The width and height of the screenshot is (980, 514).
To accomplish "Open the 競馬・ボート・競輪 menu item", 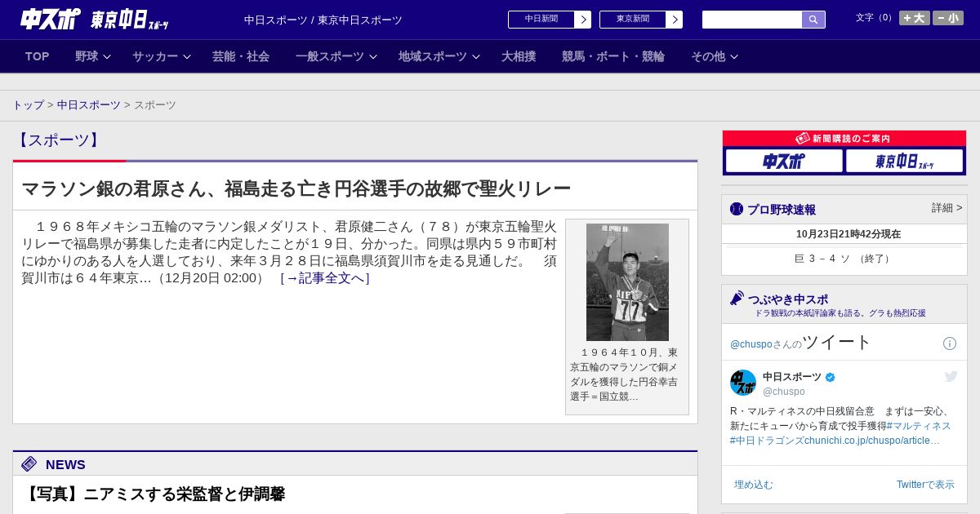I will 613,56.
